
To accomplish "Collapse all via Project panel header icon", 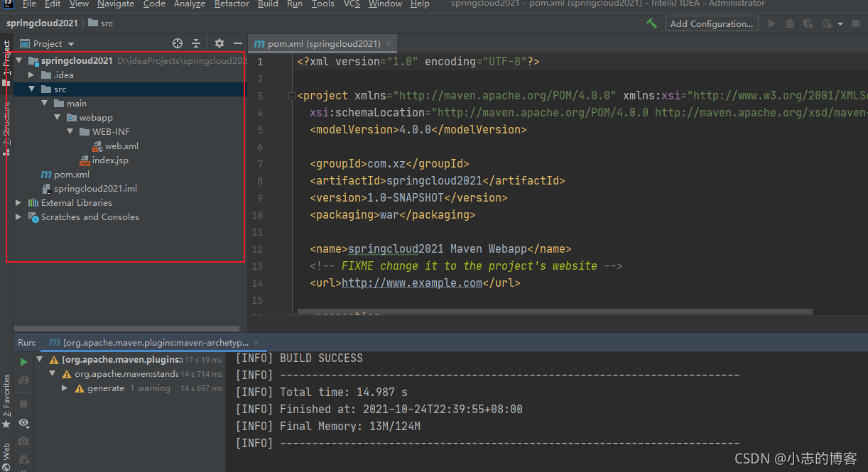I will click(x=197, y=43).
